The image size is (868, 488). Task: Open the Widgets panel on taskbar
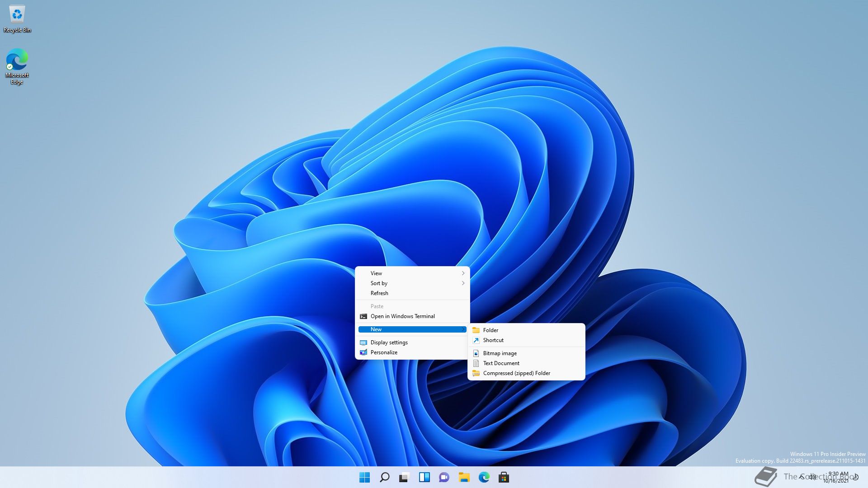[x=424, y=477]
